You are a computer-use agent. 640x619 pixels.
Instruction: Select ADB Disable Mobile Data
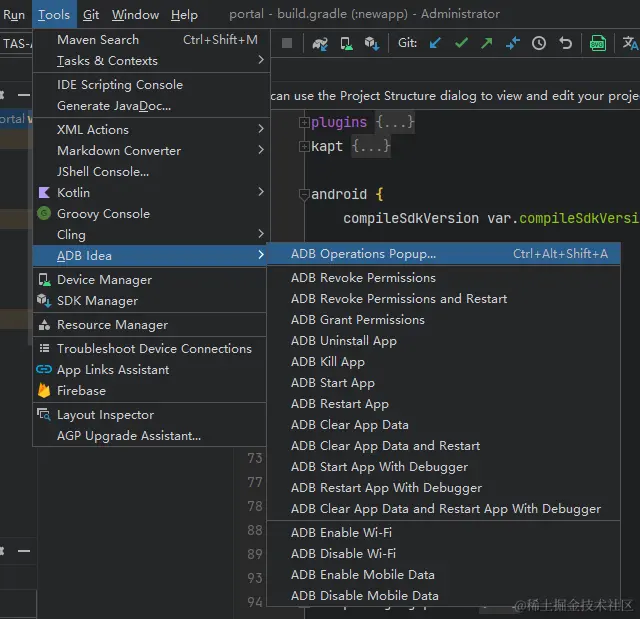(x=444, y=596)
